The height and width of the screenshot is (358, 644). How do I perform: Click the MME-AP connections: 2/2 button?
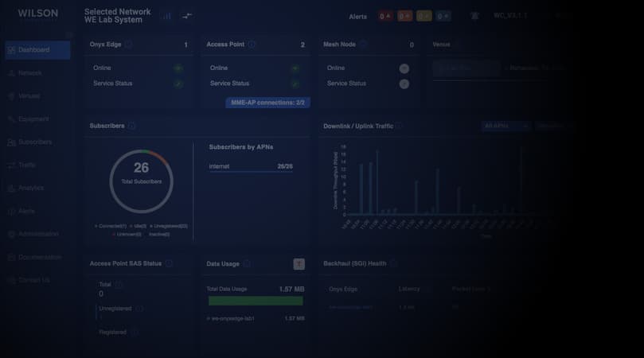click(x=267, y=103)
